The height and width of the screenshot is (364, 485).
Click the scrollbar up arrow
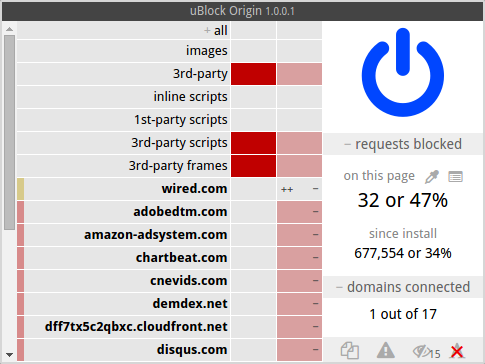(x=9, y=29)
